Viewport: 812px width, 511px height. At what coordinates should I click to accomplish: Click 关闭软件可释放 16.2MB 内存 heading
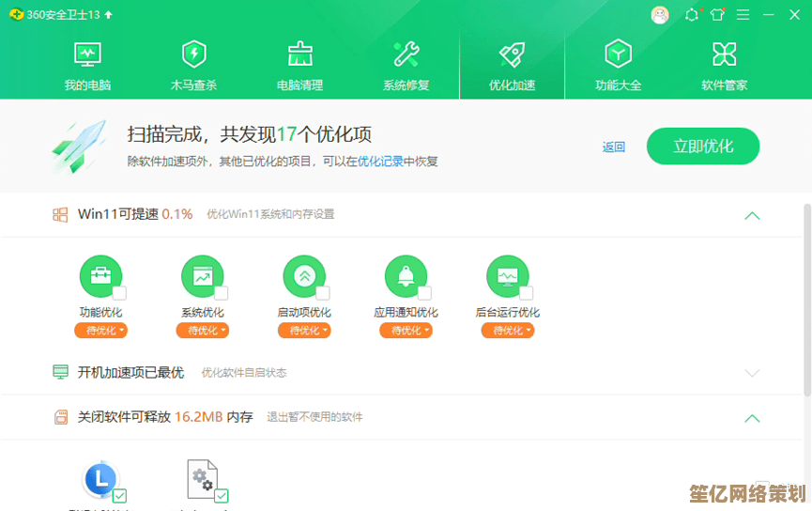pyautogui.click(x=165, y=417)
